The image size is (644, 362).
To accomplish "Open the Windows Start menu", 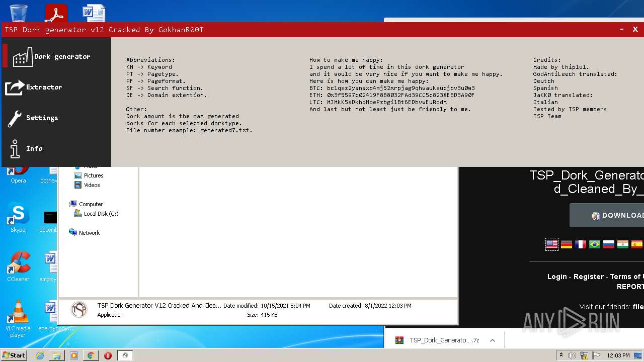I will 14,355.
